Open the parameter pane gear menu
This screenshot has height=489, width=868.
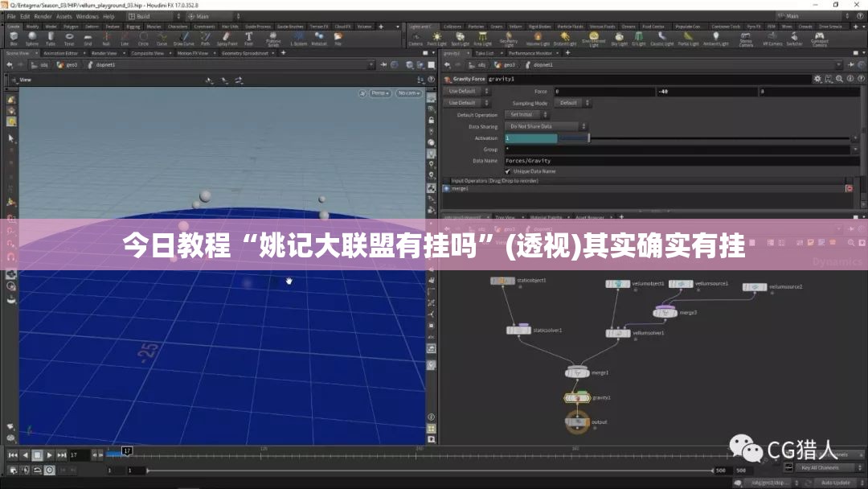[x=817, y=79]
